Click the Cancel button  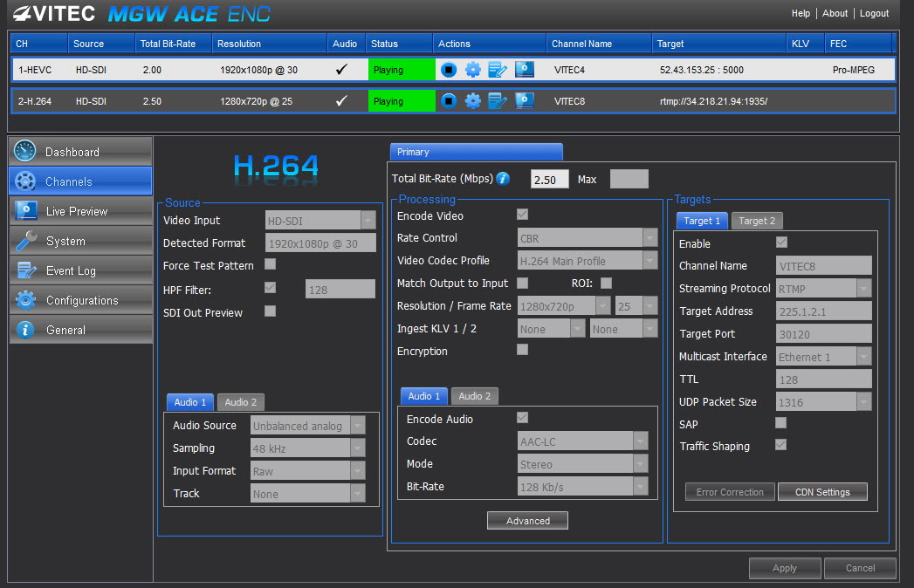860,568
